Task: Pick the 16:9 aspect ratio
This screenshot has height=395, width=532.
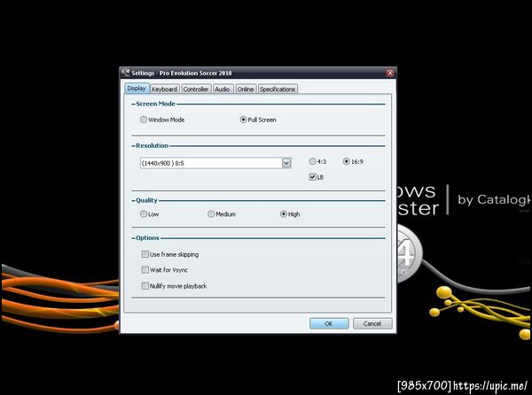Action: pos(346,161)
